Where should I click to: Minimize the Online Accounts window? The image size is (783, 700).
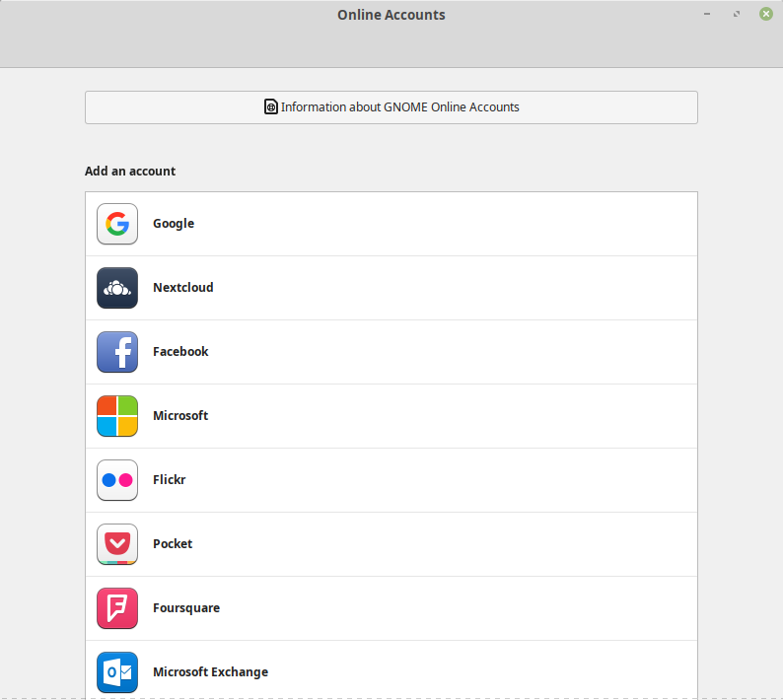[x=707, y=14]
